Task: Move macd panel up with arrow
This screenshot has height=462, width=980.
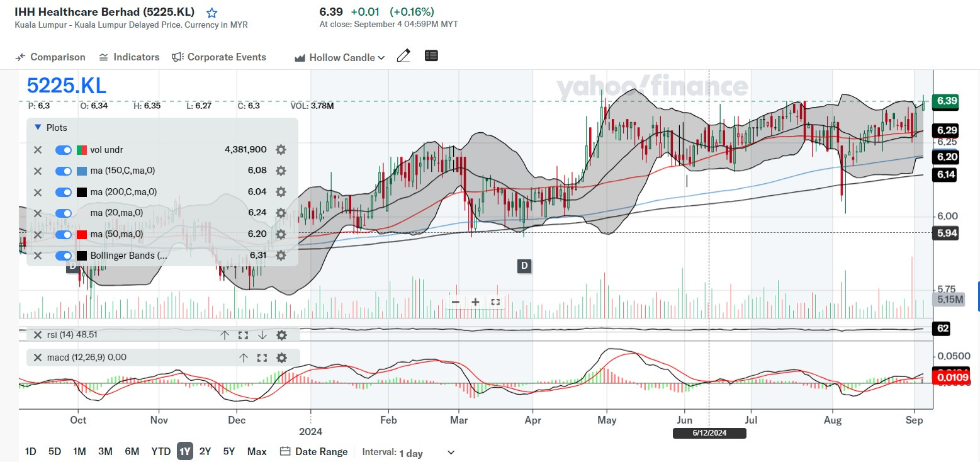Action: point(244,358)
